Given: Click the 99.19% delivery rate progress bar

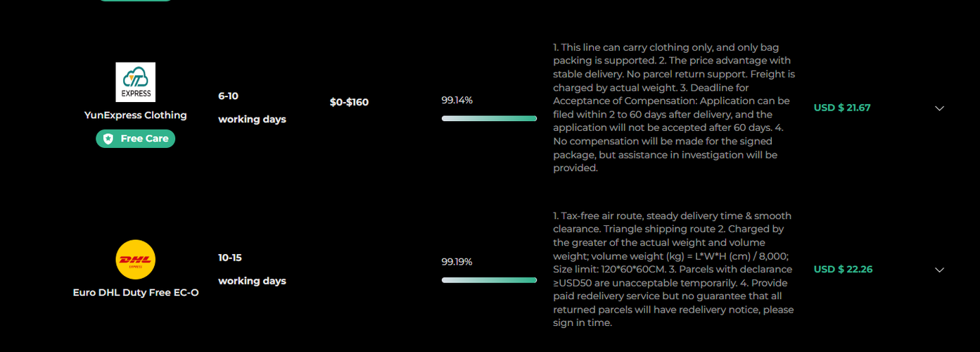Looking at the screenshot, I should (489, 280).
